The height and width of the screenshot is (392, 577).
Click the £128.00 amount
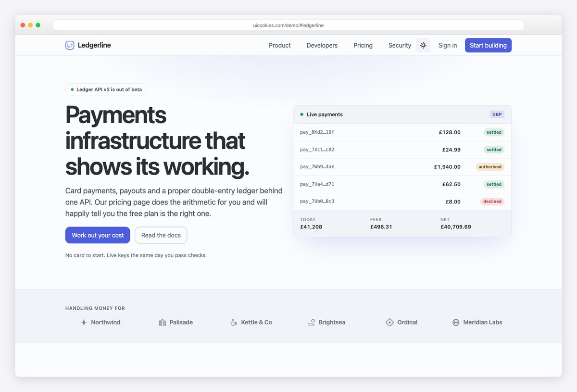click(x=450, y=132)
